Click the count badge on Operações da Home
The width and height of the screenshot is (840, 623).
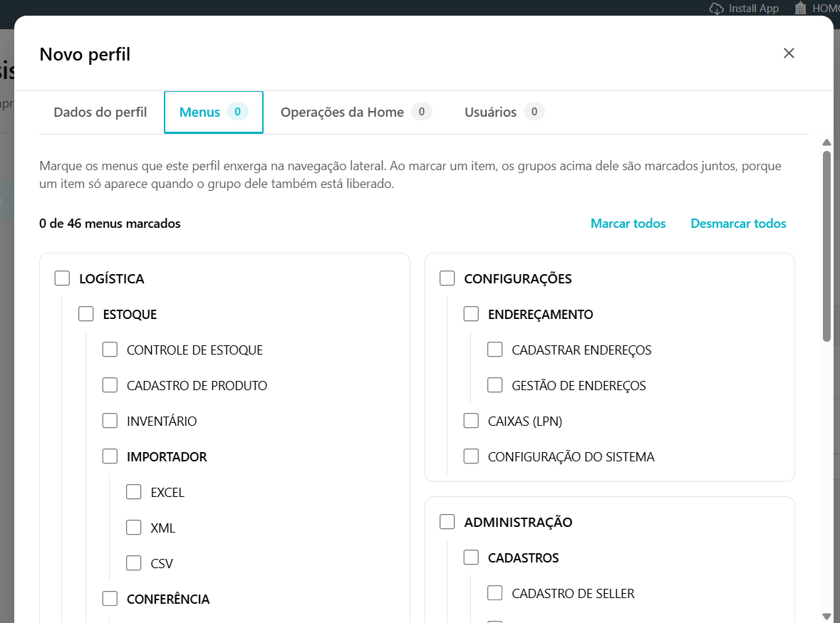coord(422,111)
